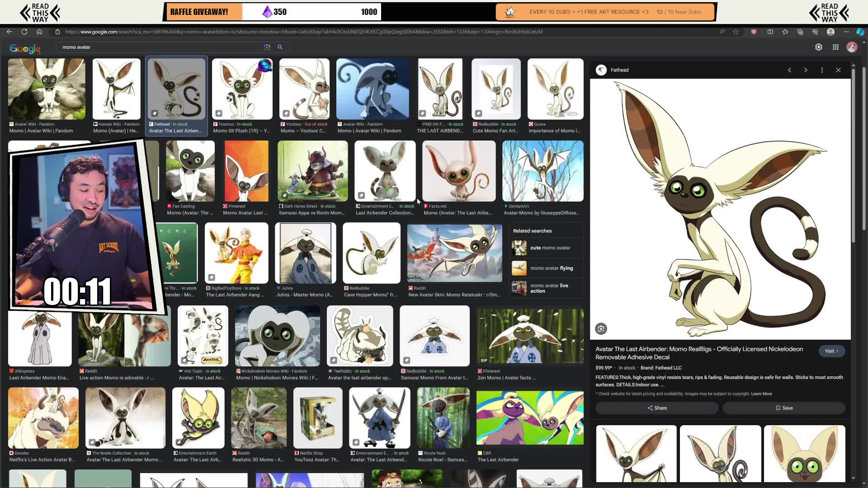Open browser Settings and more ellipsis
This screenshot has height=488, width=868.
(846, 32)
